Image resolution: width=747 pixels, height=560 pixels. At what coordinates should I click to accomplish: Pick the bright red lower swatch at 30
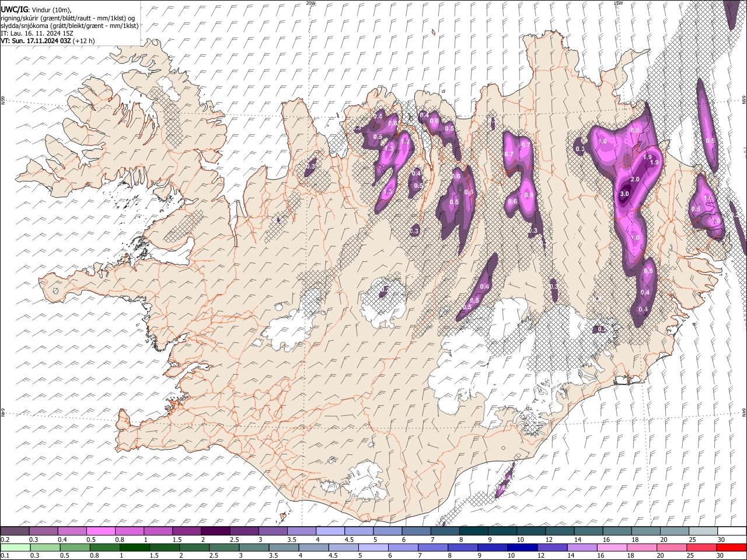coord(731,547)
